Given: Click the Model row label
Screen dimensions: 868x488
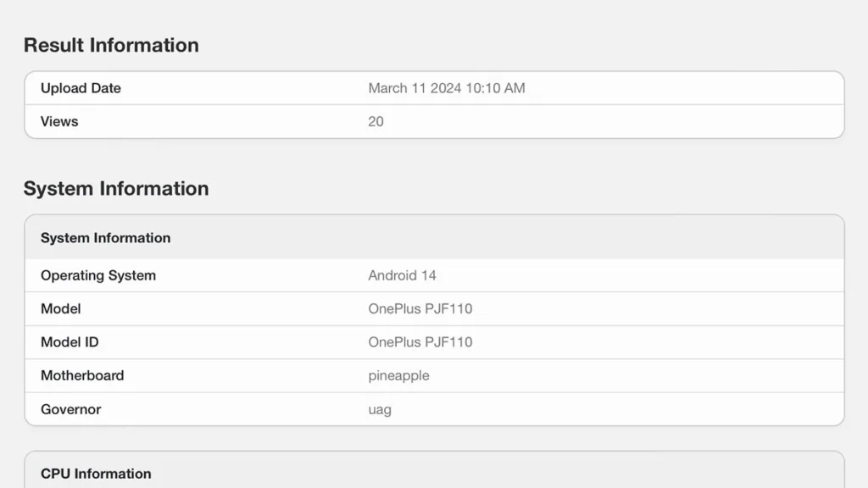Looking at the screenshot, I should coord(61,308).
